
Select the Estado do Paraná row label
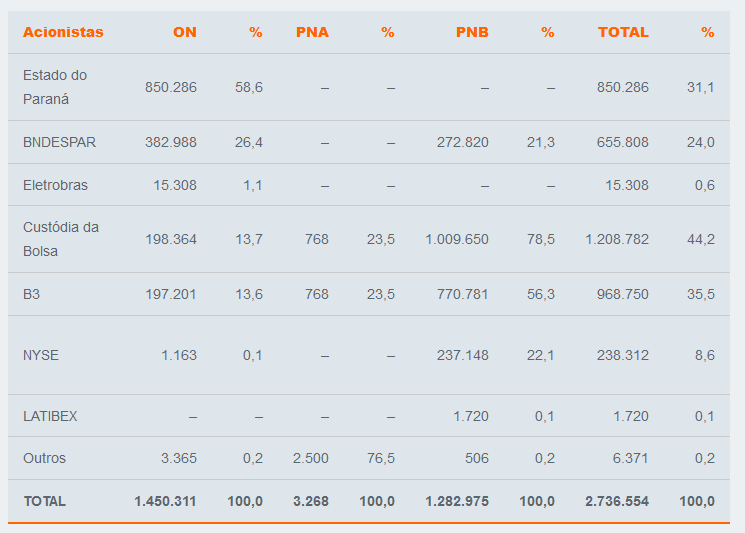click(x=55, y=87)
